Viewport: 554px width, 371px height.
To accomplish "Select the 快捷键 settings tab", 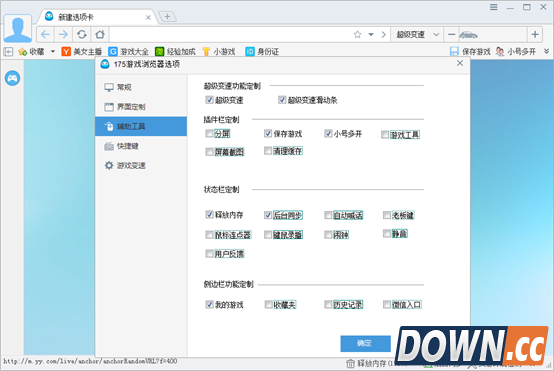I will 141,146.
